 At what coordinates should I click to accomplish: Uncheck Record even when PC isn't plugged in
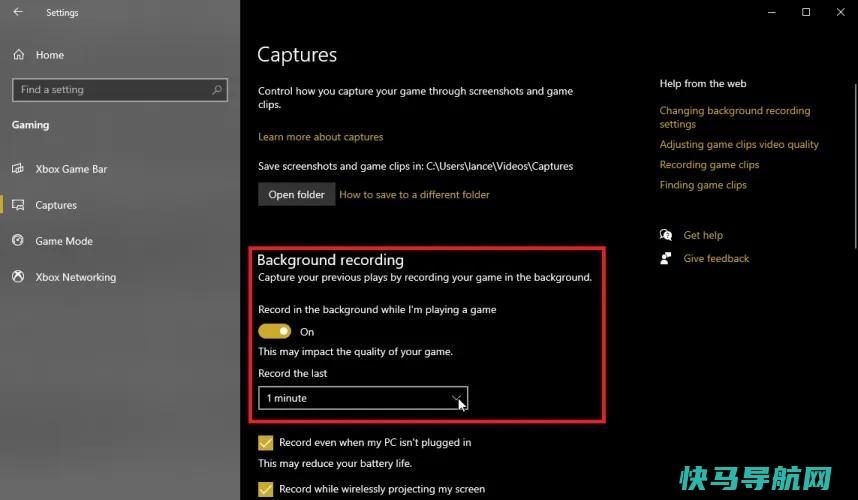[265, 443]
